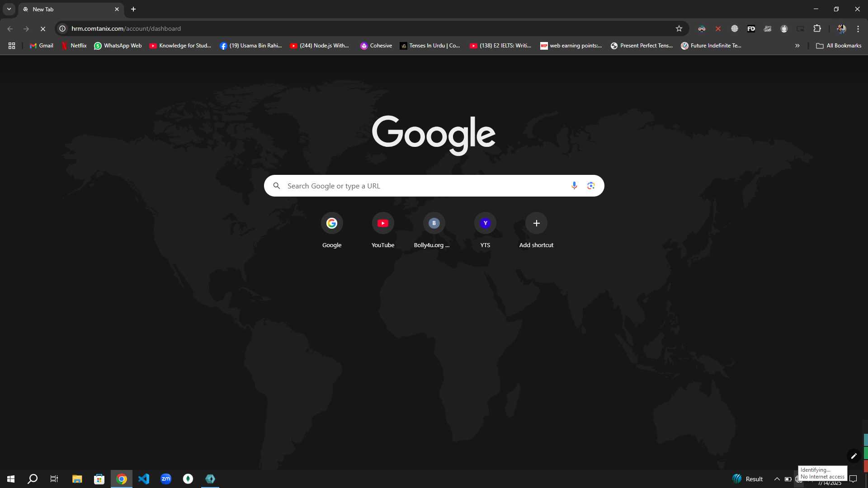This screenshot has width=868, height=488.
Task: Go forward using the forward arrow
Action: 26,28
